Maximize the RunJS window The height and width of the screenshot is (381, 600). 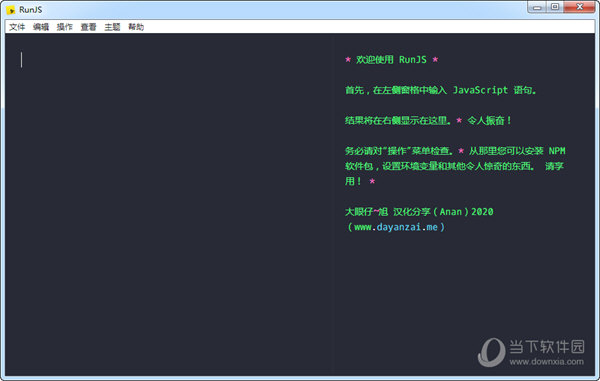554,7
